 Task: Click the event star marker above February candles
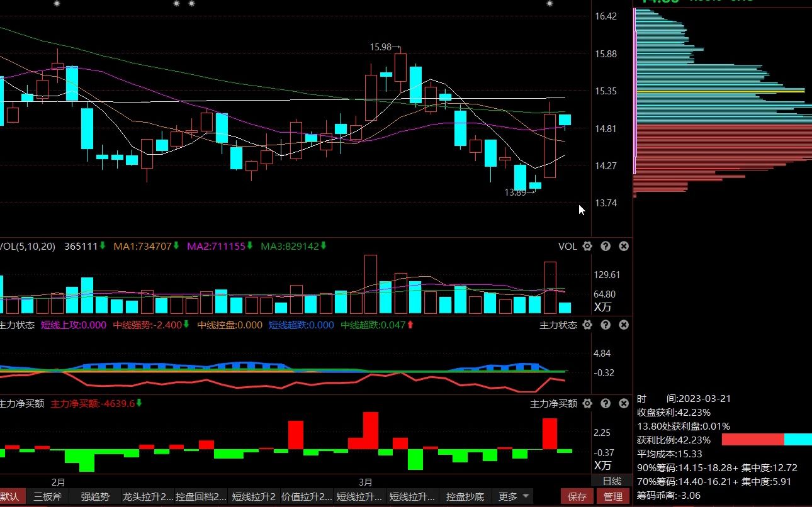tap(57, 3)
